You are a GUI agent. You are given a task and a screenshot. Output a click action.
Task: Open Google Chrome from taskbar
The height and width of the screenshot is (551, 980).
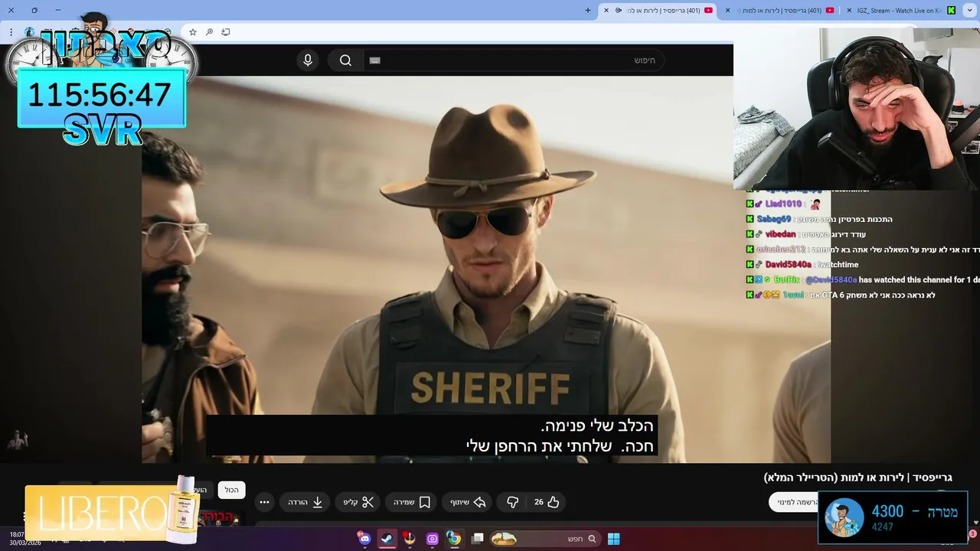tap(454, 539)
